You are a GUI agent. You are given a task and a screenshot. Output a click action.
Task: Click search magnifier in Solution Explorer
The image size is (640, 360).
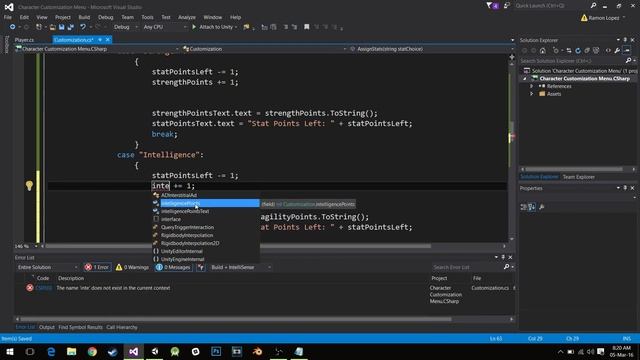pyautogui.click(x=628, y=60)
